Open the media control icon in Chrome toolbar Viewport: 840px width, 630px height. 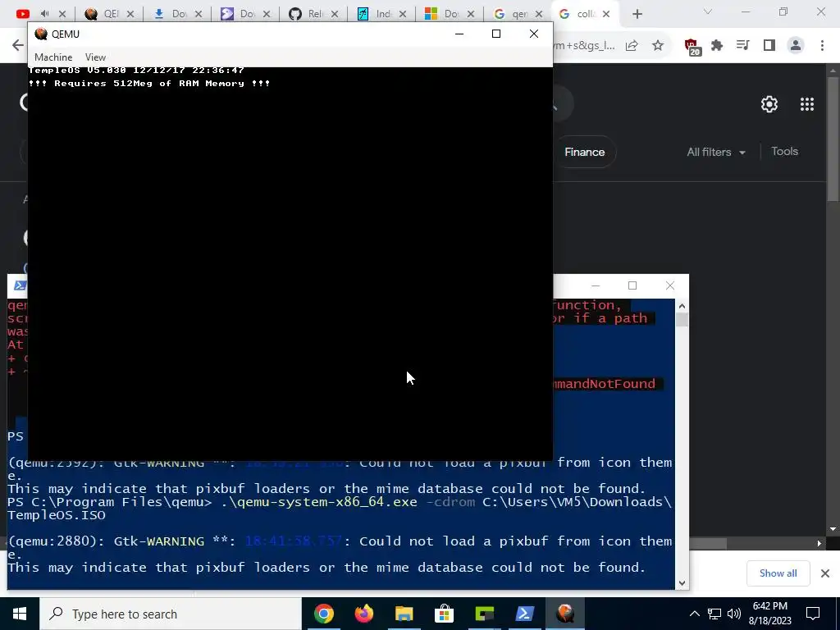click(x=742, y=46)
